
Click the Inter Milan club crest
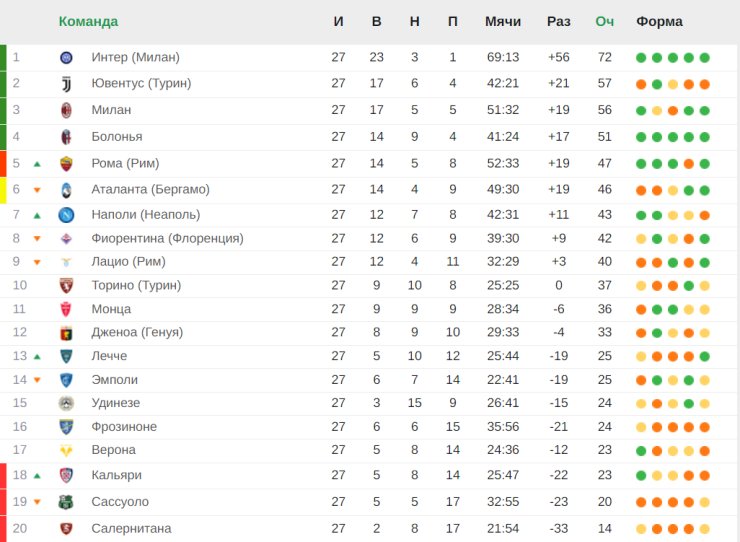[67, 58]
